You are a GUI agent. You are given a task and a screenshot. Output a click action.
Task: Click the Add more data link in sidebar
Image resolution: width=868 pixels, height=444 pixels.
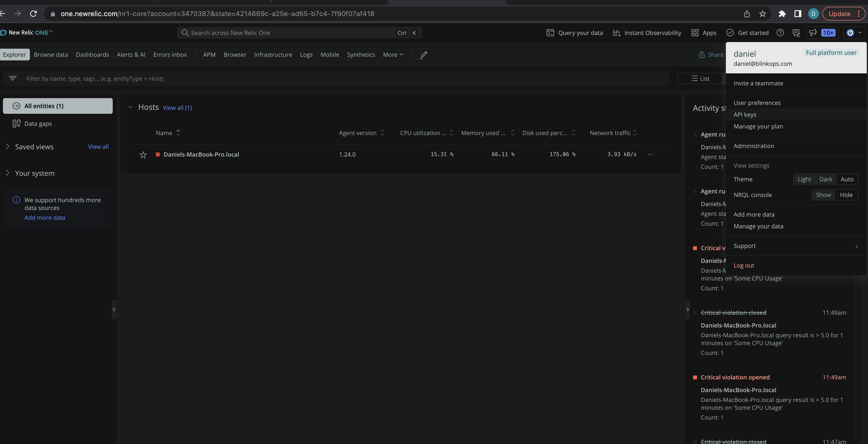pos(45,218)
